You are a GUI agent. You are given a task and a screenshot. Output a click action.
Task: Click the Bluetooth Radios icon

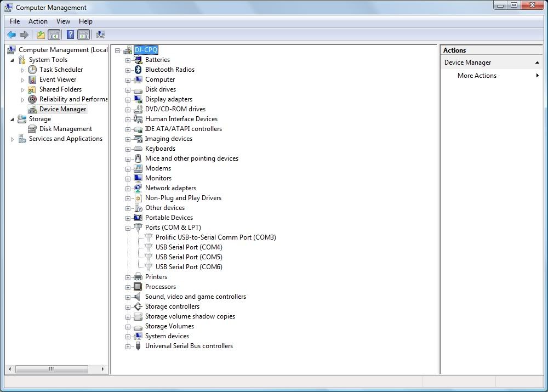click(x=138, y=70)
